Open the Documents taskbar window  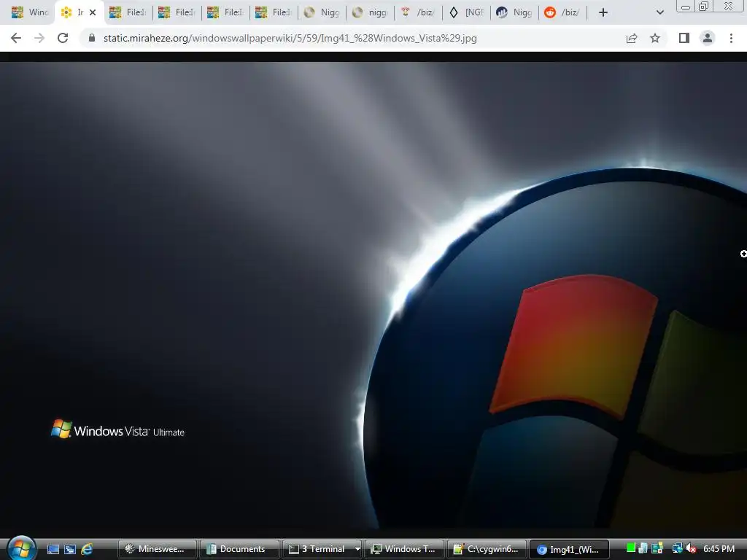point(239,549)
